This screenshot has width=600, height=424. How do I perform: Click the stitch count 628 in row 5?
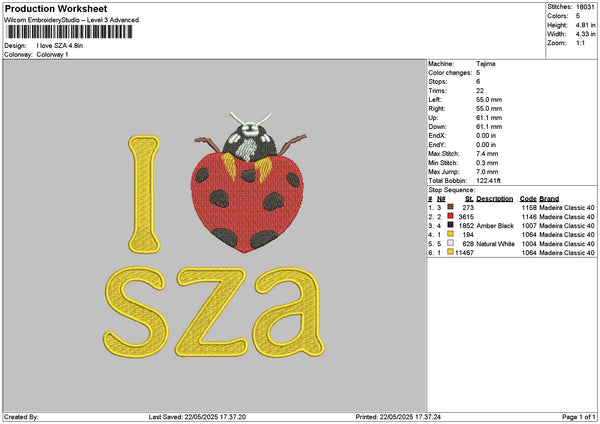(x=468, y=244)
